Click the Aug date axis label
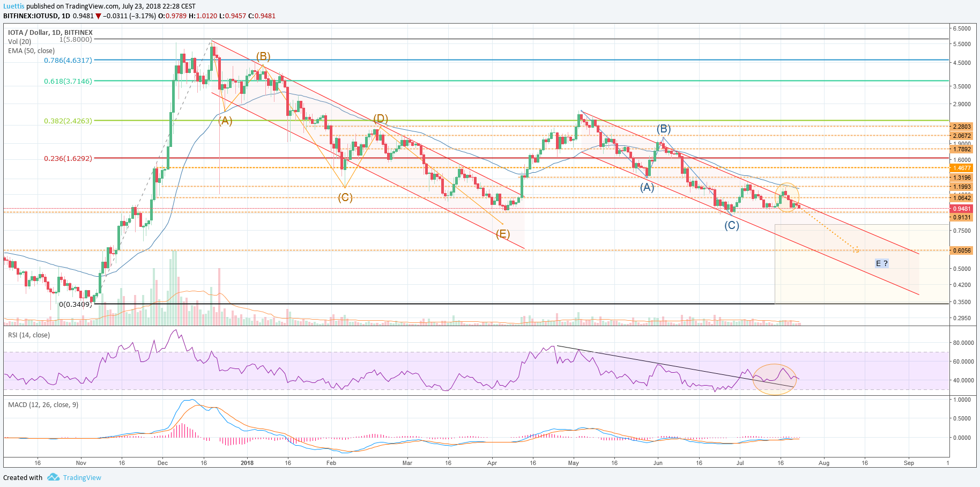This screenshot has width=980, height=487. (x=824, y=463)
